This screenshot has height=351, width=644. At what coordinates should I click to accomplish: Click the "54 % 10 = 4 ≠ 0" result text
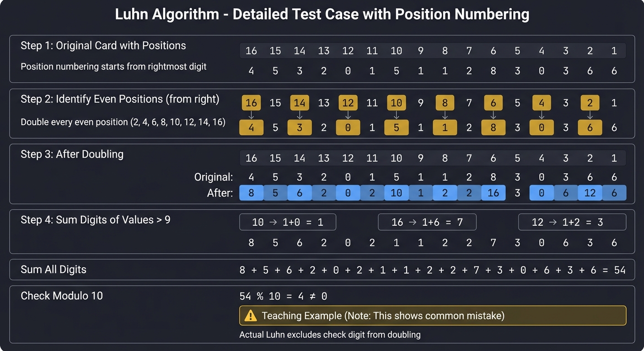coord(282,296)
